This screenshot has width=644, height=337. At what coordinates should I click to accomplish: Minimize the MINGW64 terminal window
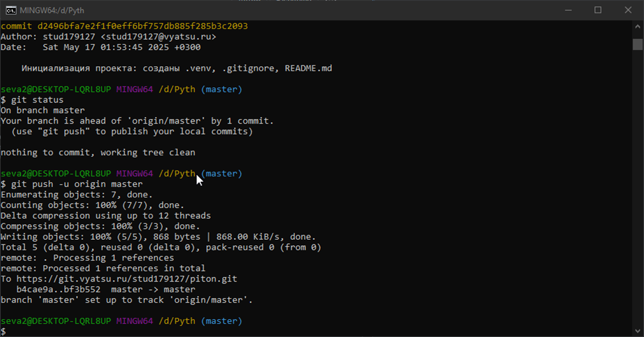click(567, 10)
